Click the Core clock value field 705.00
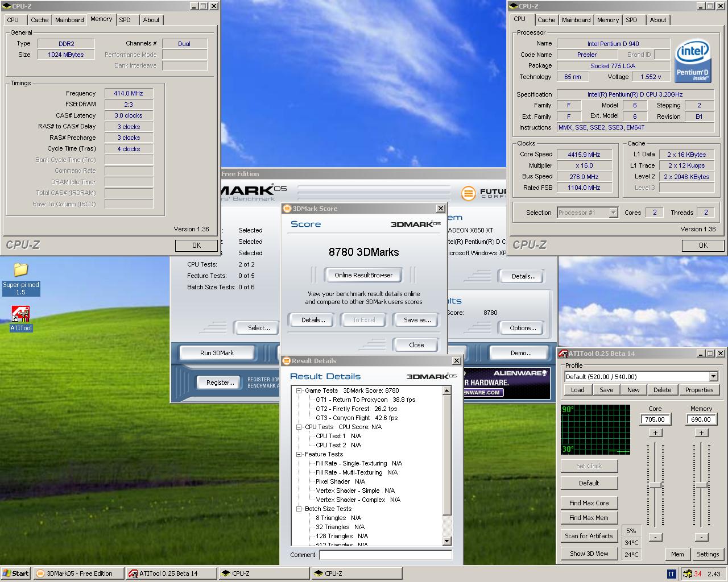 coord(655,419)
